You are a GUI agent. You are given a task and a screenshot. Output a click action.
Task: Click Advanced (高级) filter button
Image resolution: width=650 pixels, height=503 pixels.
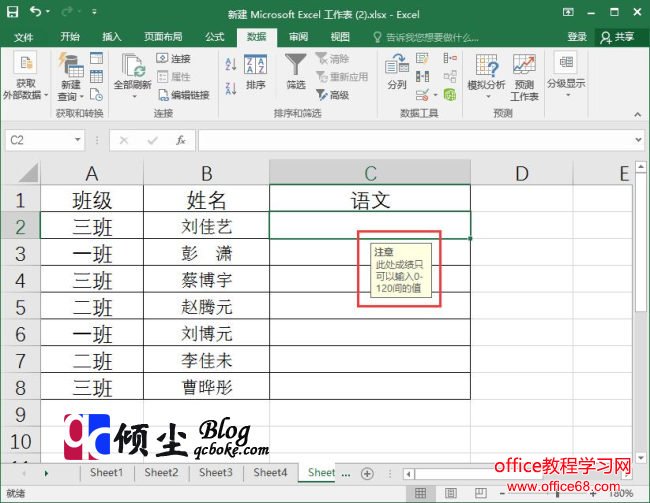coord(332,95)
